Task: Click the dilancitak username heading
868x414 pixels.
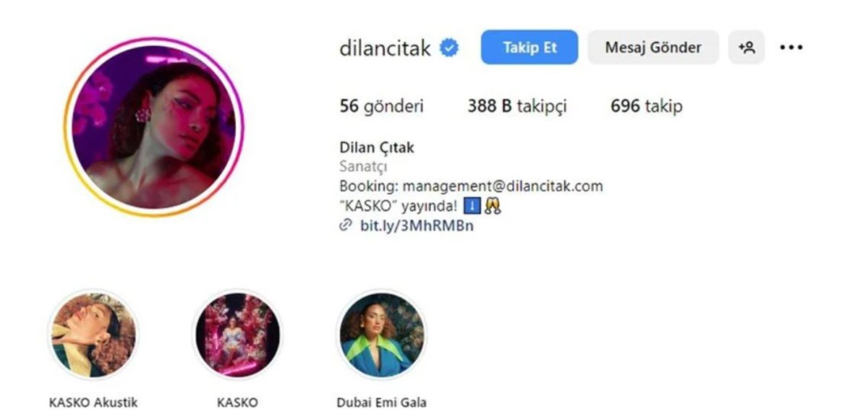Action: click(x=386, y=48)
